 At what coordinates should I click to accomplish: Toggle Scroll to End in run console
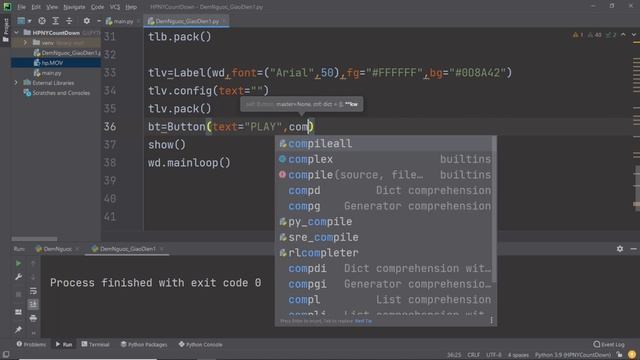click(x=33, y=304)
